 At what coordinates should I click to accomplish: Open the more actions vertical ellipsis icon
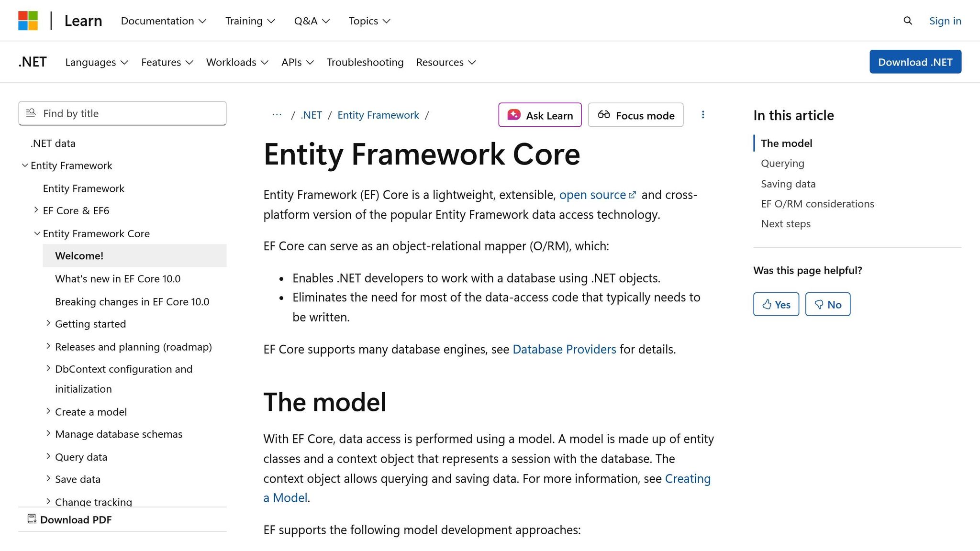pyautogui.click(x=703, y=115)
